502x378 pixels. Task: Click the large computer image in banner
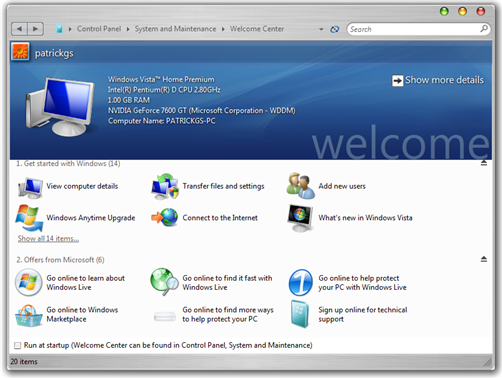tap(60, 107)
